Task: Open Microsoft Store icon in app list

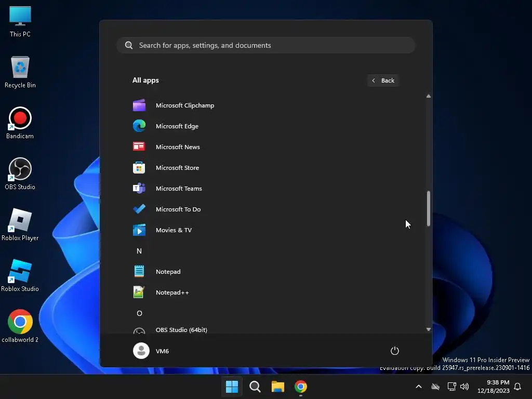Action: 139,168
